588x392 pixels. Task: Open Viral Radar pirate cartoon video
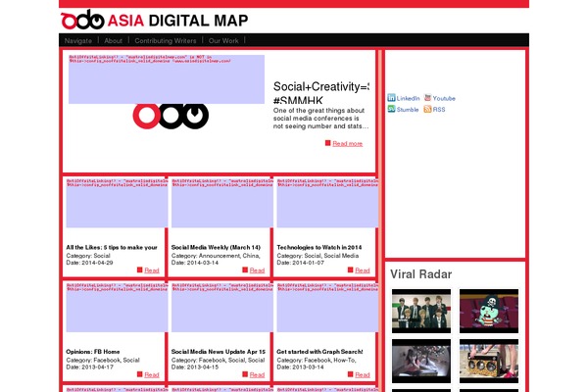coord(489,311)
